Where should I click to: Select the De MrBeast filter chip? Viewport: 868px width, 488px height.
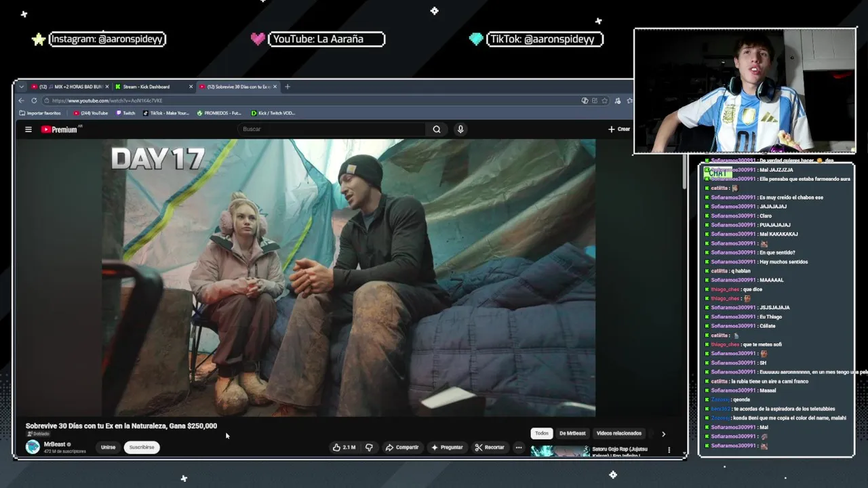click(x=572, y=433)
